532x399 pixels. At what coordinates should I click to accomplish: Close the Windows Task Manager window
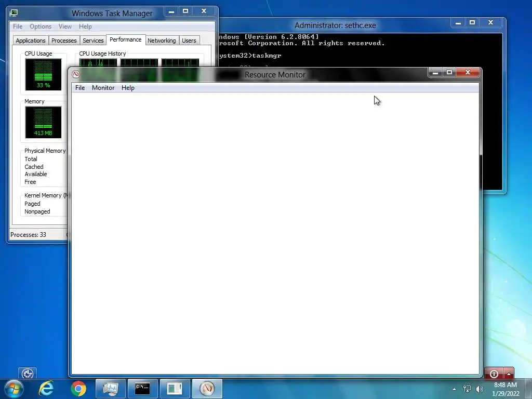204,11
